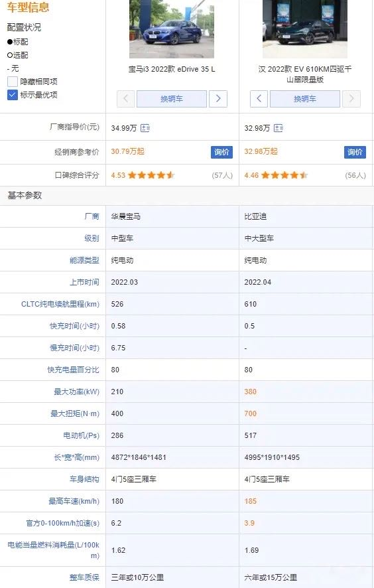This screenshot has width=374, height=588.
Task: Open the dark green Han EV car photo
Action: click(305, 29)
